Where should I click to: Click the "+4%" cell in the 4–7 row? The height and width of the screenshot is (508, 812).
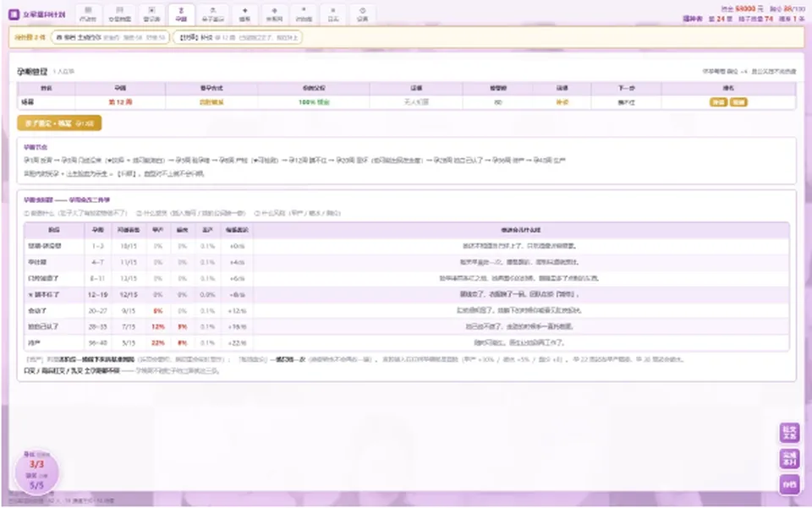237,262
